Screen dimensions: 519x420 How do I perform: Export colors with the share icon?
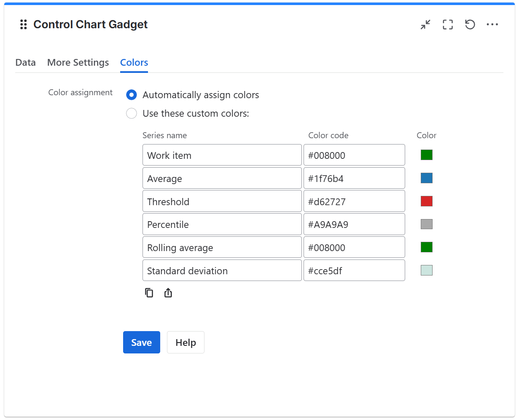tap(168, 292)
